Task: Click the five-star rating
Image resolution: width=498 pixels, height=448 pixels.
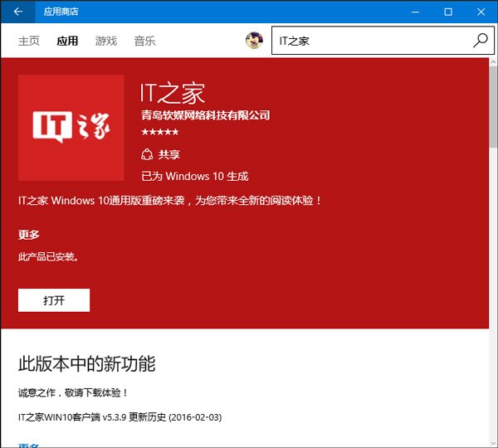Action: click(159, 132)
